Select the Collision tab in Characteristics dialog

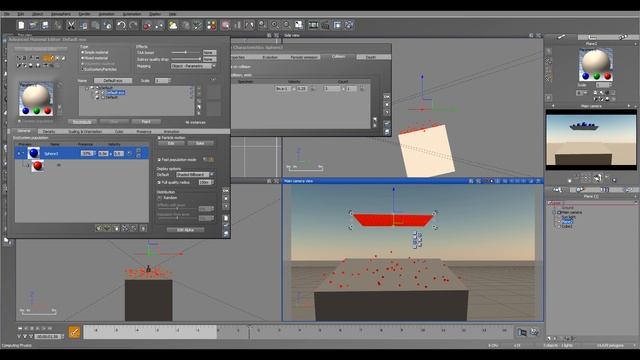(338, 57)
